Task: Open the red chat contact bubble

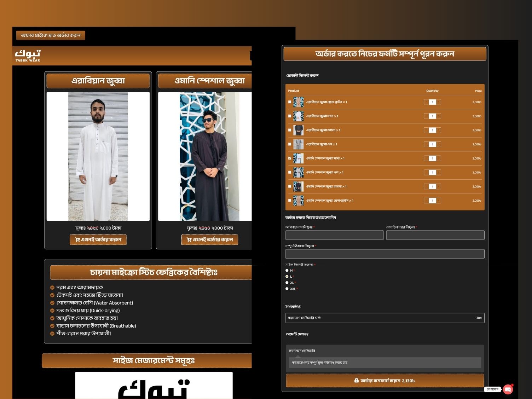Action: click(508, 389)
